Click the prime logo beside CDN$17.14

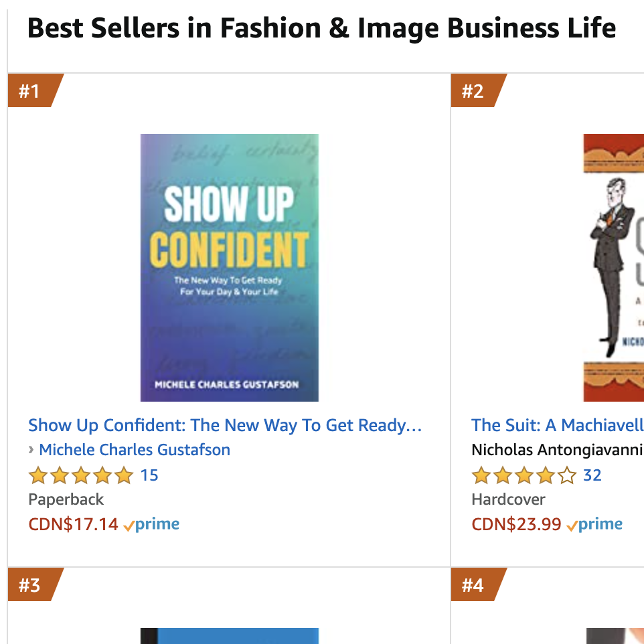(152, 524)
